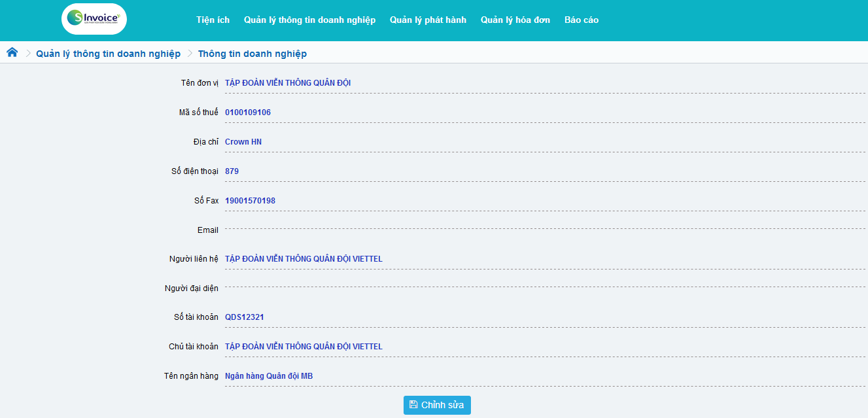Click the home icon in breadcrumb
Screen dimensions: 868x418
(12, 53)
